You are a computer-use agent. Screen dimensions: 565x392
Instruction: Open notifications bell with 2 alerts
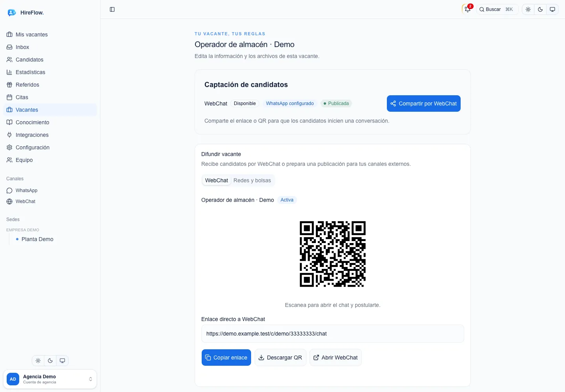pos(467,9)
